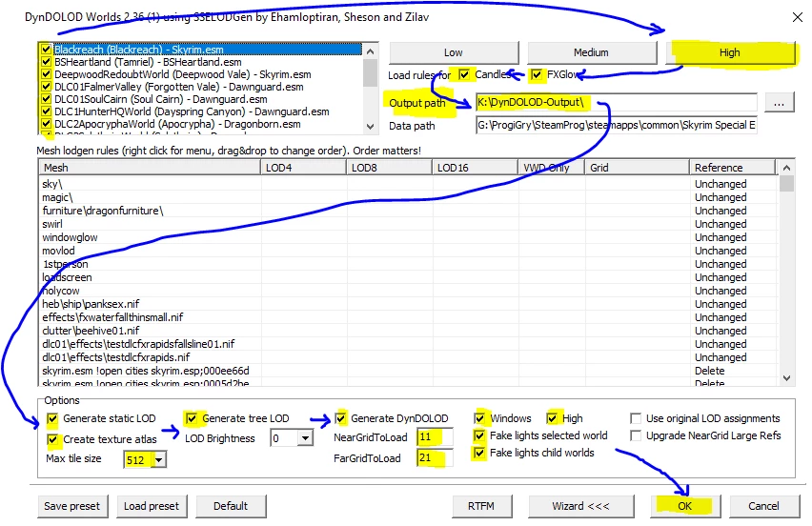Select the sky\ mesh rule row

(409, 184)
